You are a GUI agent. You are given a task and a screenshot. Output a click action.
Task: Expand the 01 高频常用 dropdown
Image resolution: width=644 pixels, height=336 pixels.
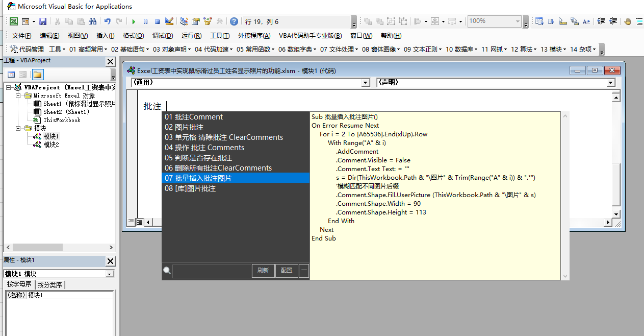pyautogui.click(x=88, y=49)
